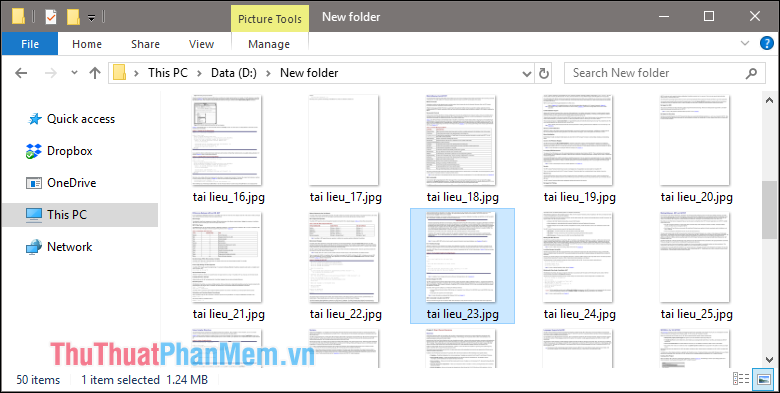The width and height of the screenshot is (780, 393).
Task: Select the tai lieu_24.jpg thumbnail
Action: point(578,257)
